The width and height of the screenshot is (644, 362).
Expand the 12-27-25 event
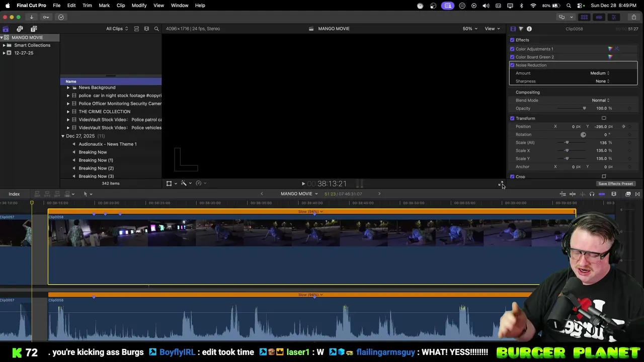4,53
